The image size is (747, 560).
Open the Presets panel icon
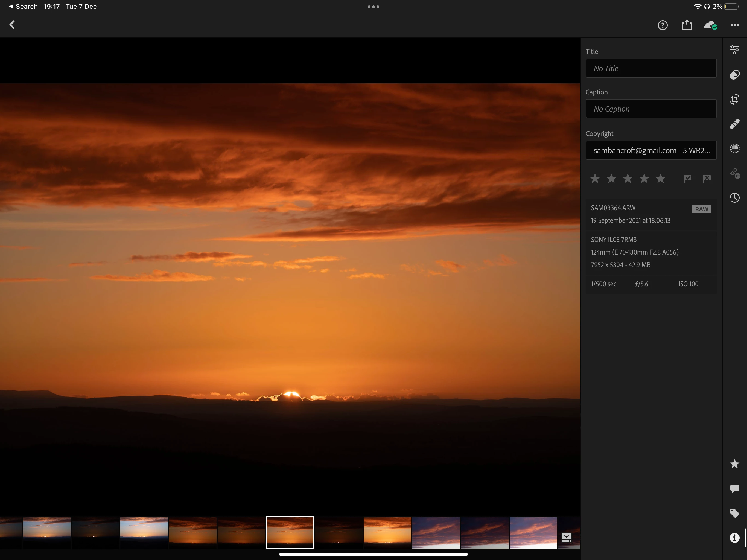click(x=734, y=75)
